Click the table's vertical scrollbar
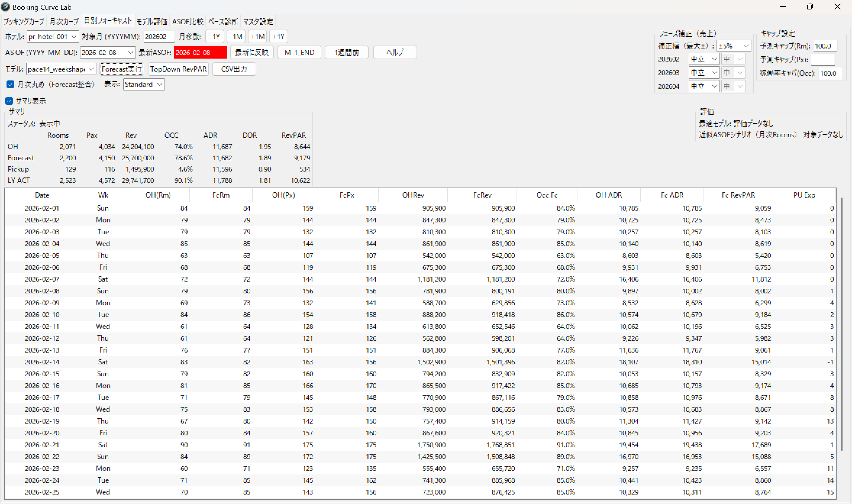The width and height of the screenshot is (852, 504). coord(841,323)
